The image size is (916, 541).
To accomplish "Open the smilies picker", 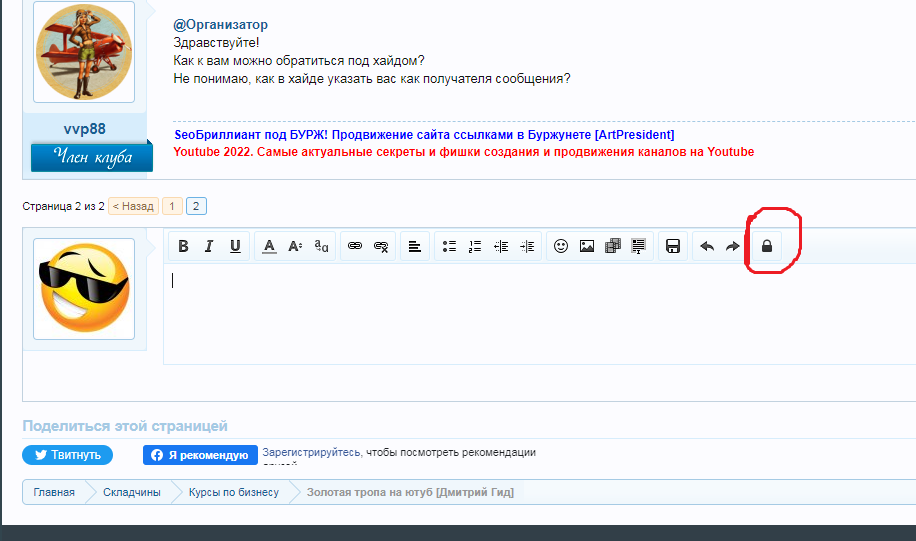I will (561, 246).
